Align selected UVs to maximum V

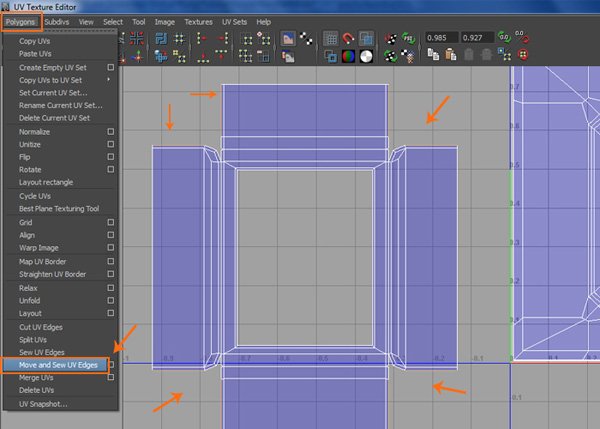point(222,56)
